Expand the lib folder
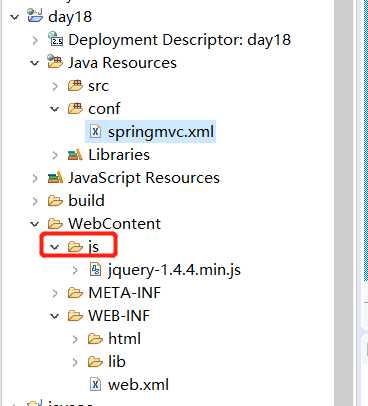This screenshot has height=406, width=368. [75, 362]
